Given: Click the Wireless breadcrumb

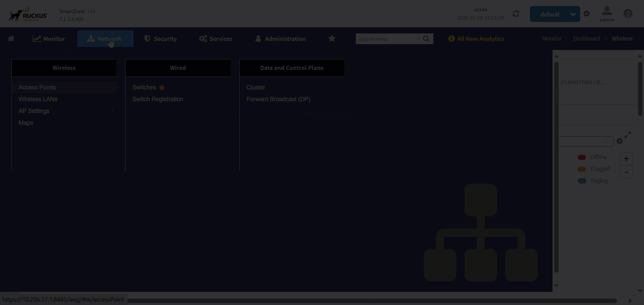Looking at the screenshot, I should [x=622, y=38].
